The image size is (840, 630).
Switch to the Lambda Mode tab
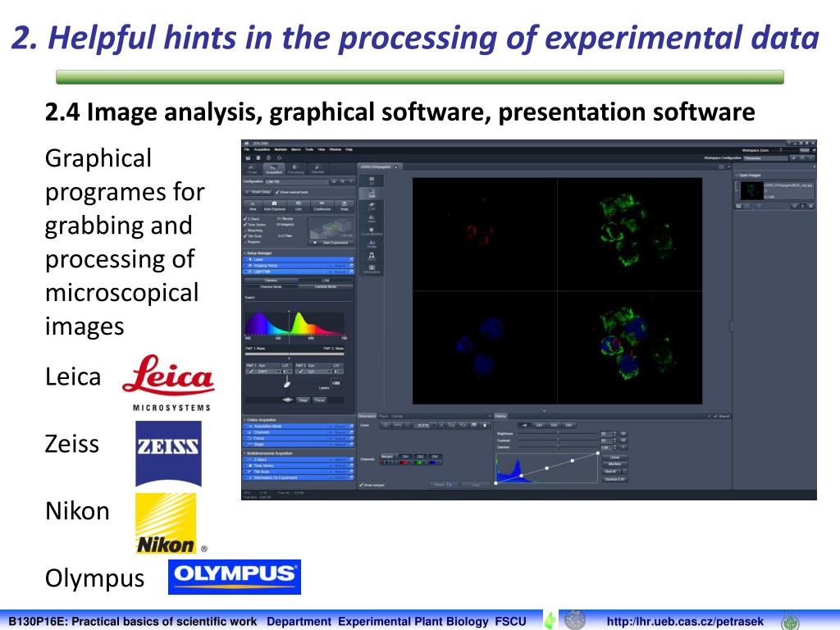pyautogui.click(x=326, y=286)
